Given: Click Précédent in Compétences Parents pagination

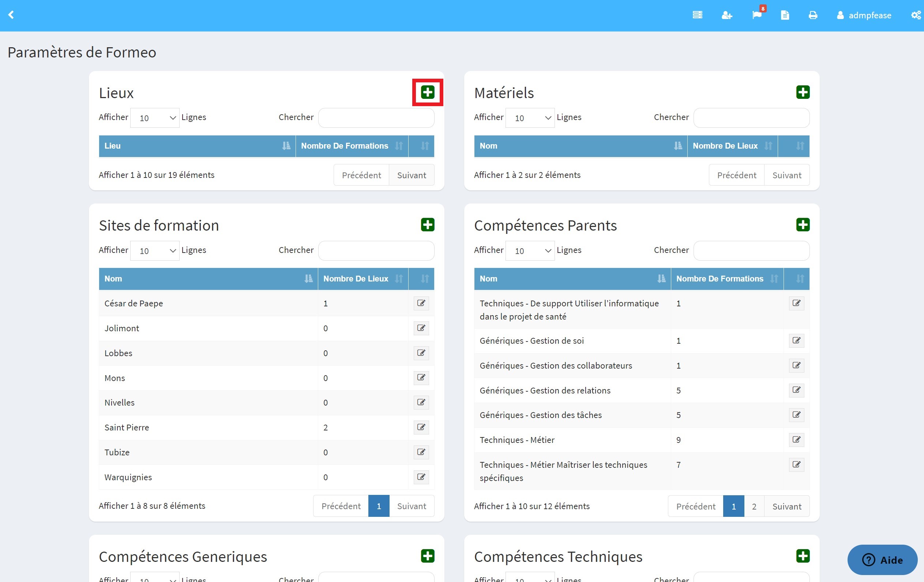Looking at the screenshot, I should 695,506.
